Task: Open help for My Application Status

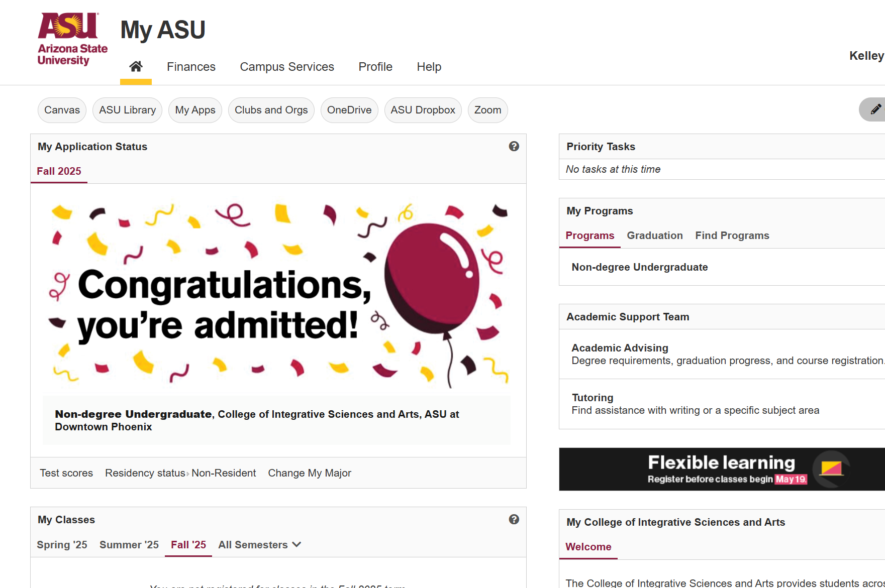Action: point(514,146)
